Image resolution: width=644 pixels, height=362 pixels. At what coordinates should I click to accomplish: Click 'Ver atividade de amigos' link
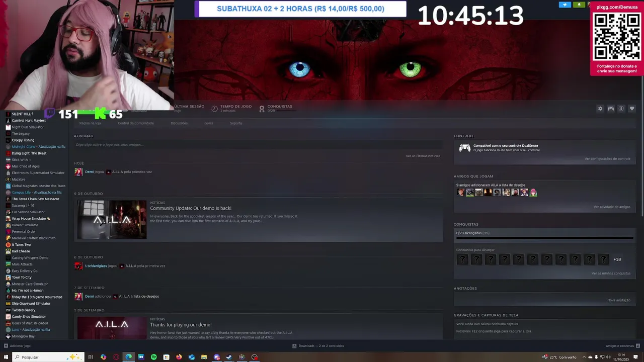[612, 207]
